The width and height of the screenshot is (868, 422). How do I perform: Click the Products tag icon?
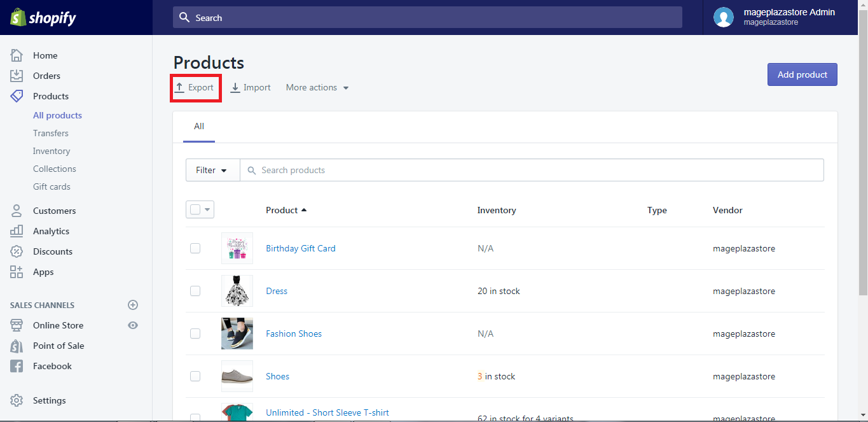coord(17,96)
